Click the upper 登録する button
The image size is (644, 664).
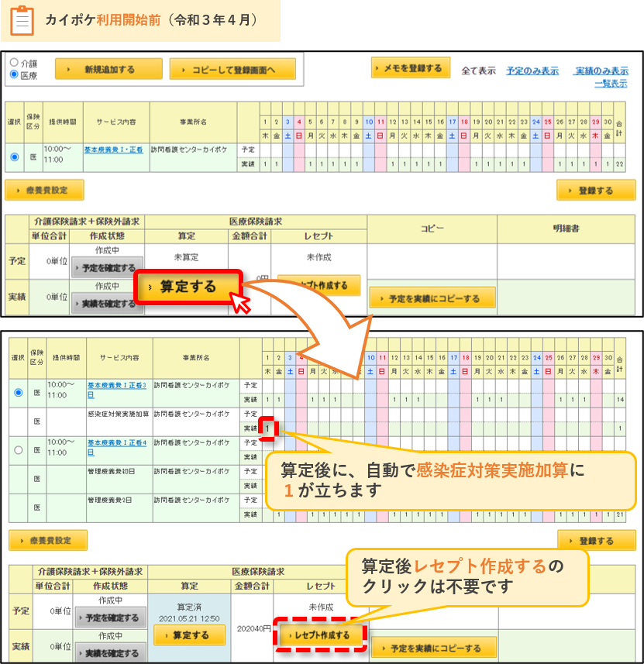tap(596, 191)
